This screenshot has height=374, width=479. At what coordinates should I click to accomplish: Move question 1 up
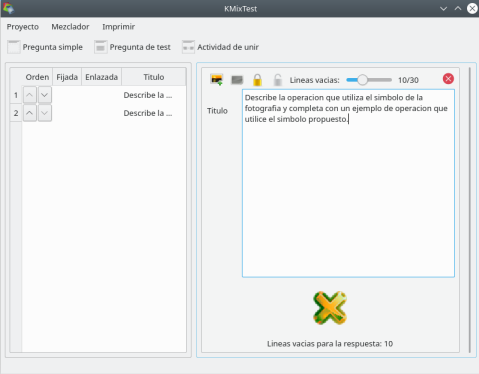click(30, 95)
